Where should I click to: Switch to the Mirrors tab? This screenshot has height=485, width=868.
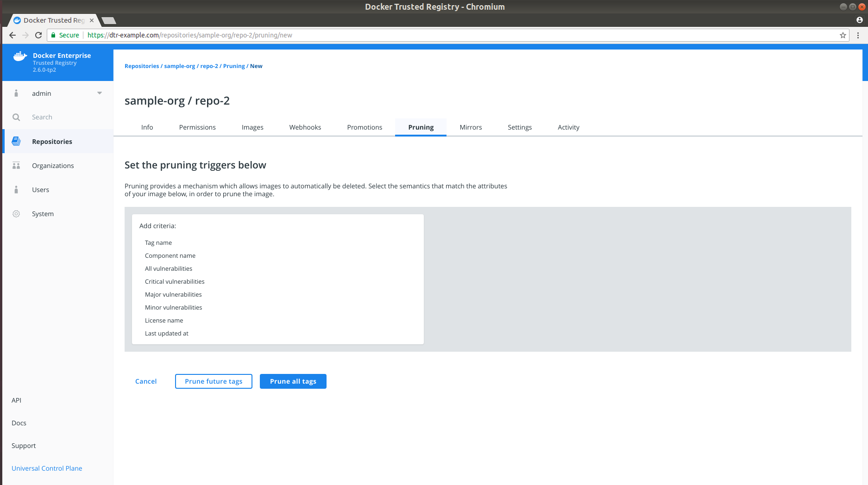tap(471, 127)
